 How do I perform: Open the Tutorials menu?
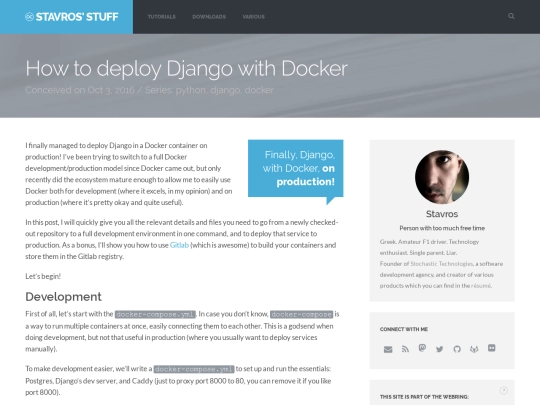pos(162,17)
